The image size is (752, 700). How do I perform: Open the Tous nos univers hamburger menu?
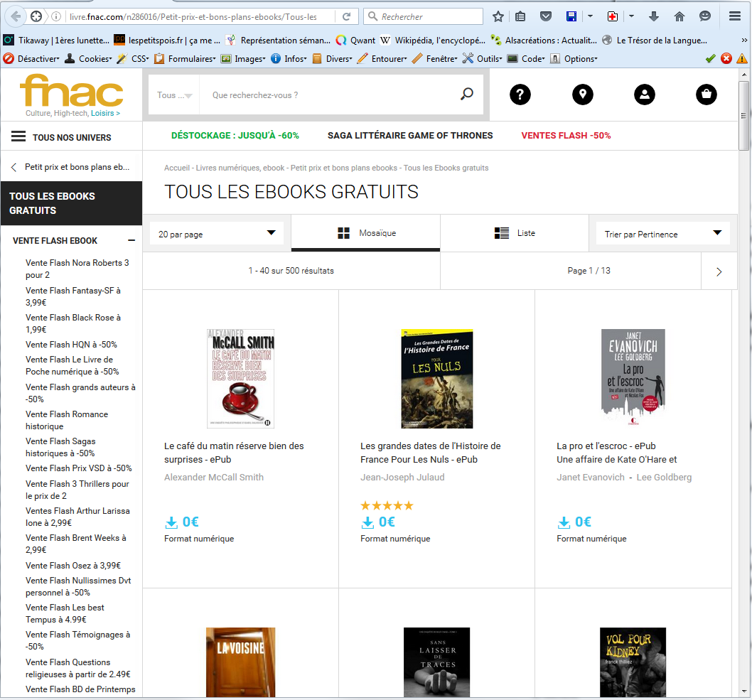[19, 136]
